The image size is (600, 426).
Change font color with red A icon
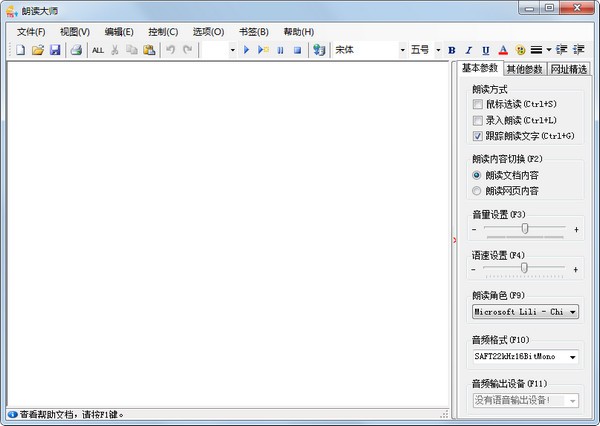503,50
